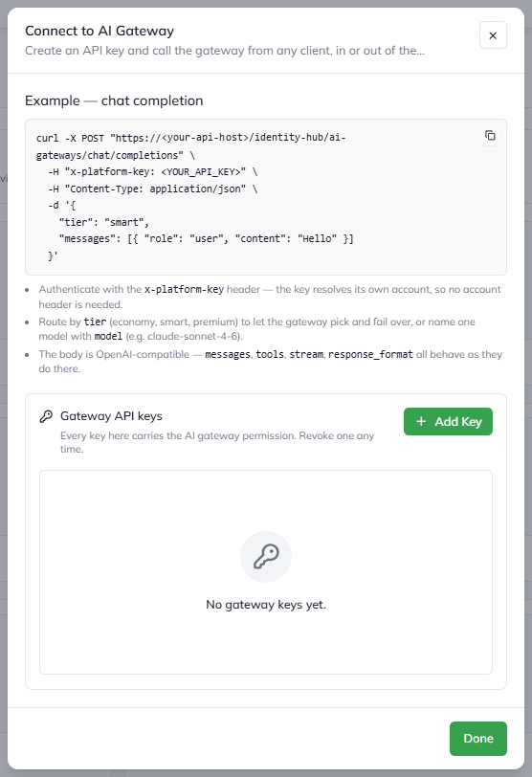Click the Add Key button

point(448,422)
